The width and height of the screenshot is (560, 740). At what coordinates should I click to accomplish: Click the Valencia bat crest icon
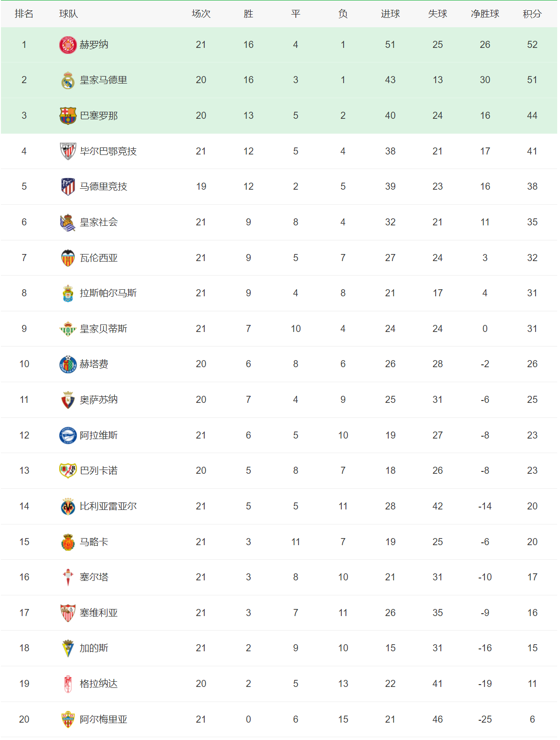coord(68,258)
